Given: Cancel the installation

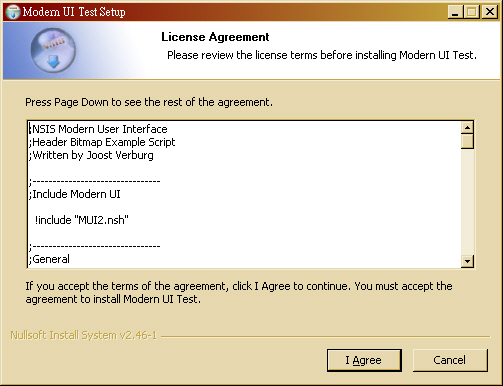Looking at the screenshot, I should coord(450,360).
